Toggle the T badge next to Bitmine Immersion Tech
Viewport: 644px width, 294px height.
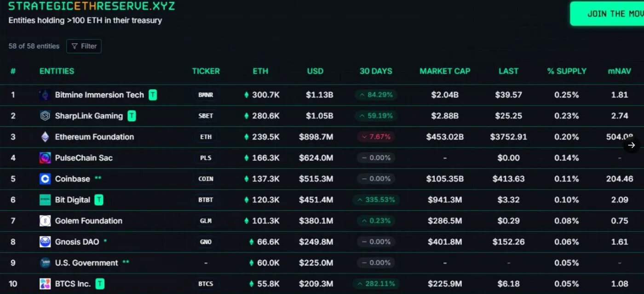click(152, 95)
